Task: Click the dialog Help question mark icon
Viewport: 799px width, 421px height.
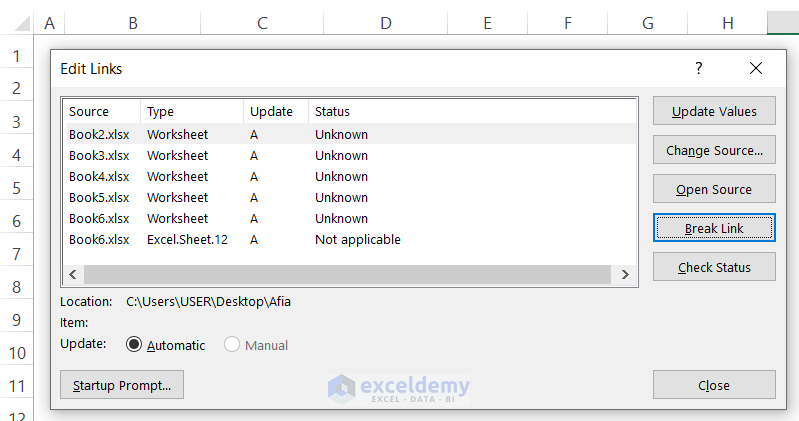Action: pyautogui.click(x=698, y=69)
